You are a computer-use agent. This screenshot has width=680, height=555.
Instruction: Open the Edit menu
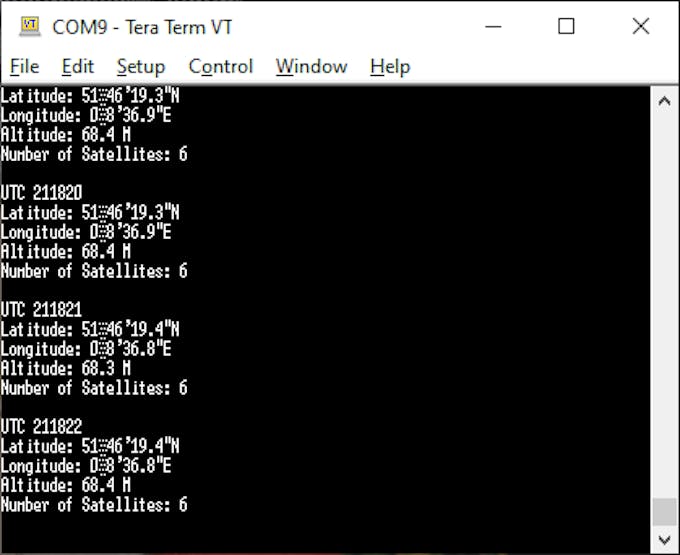(x=78, y=67)
